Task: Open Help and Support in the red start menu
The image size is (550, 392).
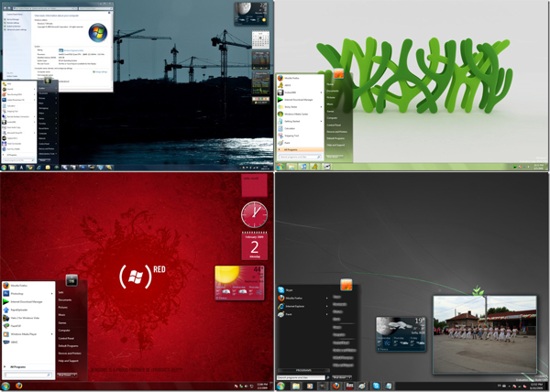Action: (69, 361)
